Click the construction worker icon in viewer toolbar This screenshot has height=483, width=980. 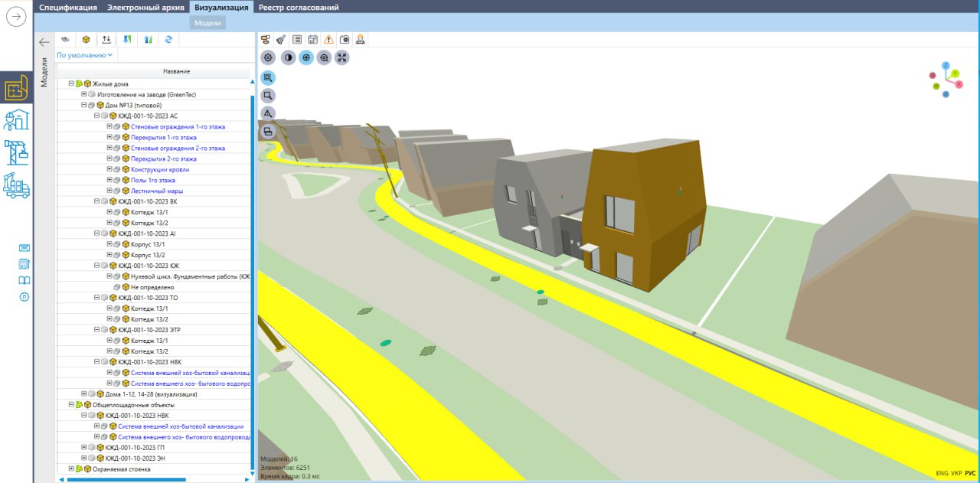[x=360, y=40]
